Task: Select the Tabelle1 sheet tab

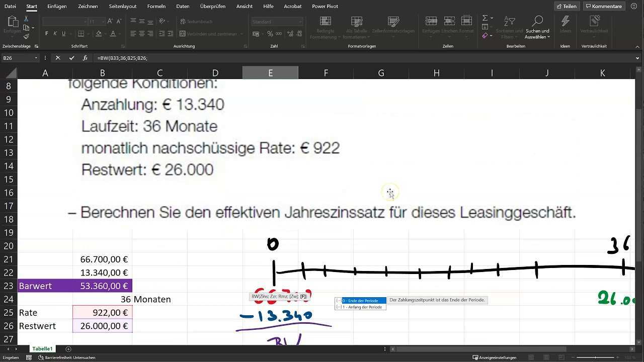Action: [42, 349]
